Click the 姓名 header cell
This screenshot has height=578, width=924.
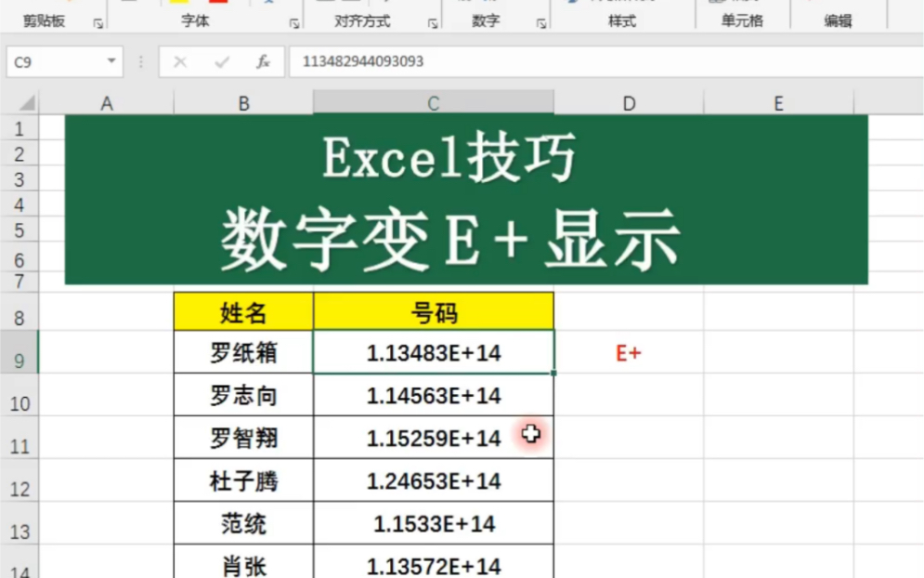point(243,312)
